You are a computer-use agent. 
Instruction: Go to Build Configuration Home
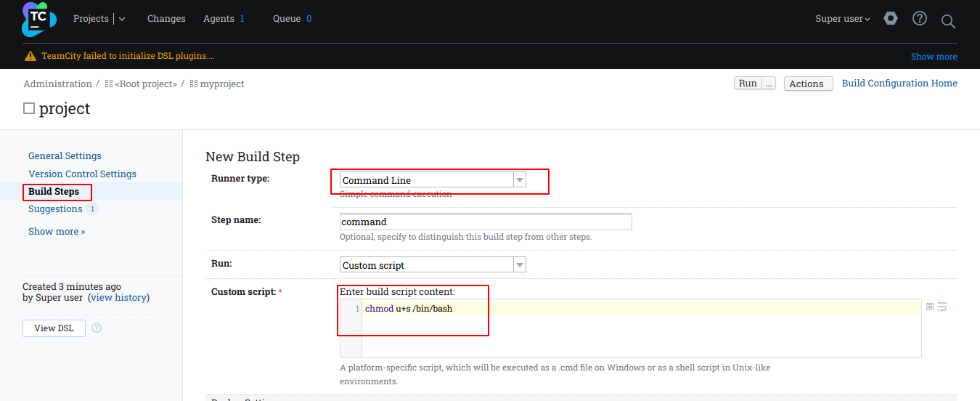point(899,84)
